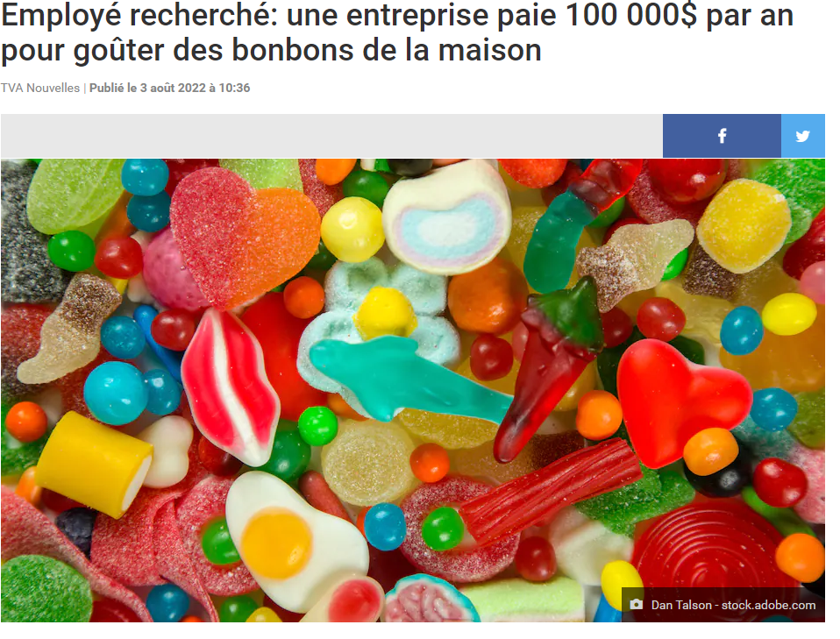840x639 pixels.
Task: Click the red and white lips gummy
Action: (229, 387)
